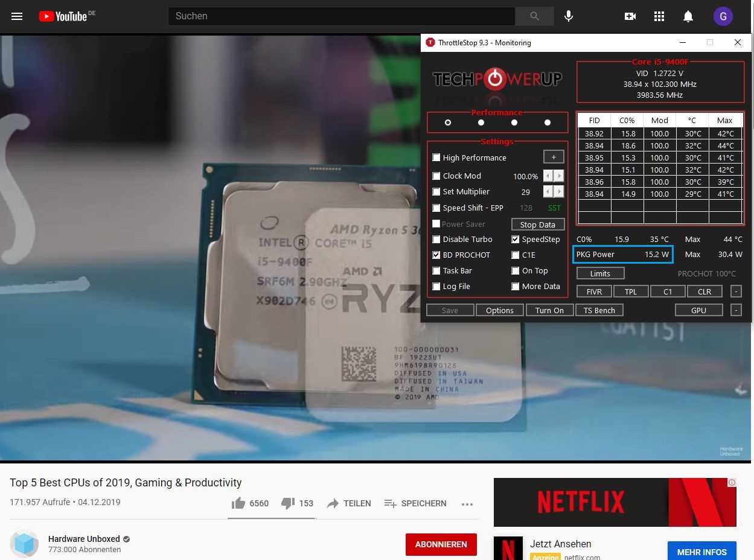
Task: Click the ad info icon on Netflix banner
Action: [x=732, y=483]
